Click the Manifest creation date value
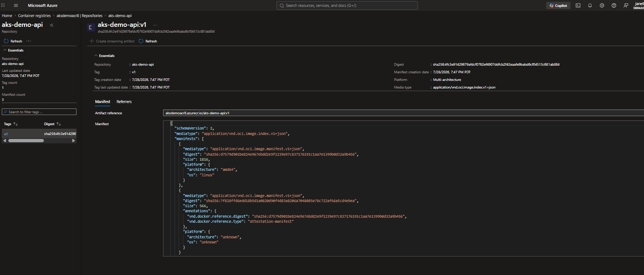The height and width of the screenshot is (275, 644). point(452,72)
